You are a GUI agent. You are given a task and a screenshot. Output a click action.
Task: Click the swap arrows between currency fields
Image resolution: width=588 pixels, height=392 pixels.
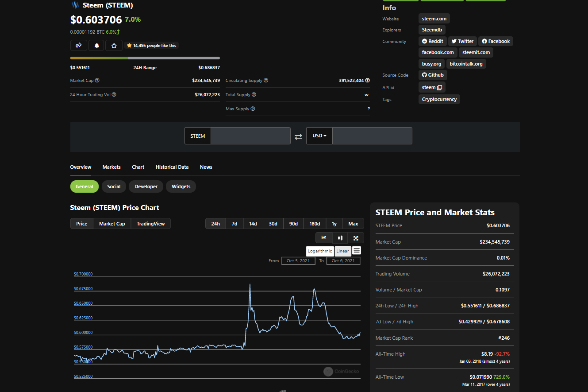click(299, 136)
